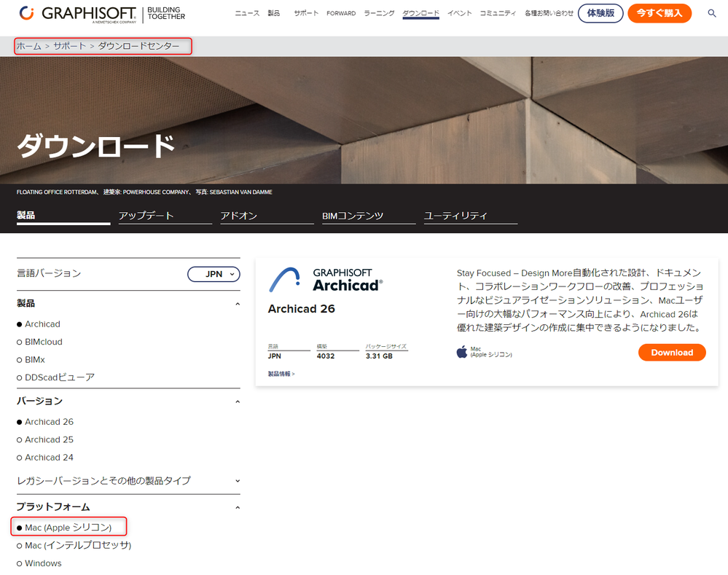
Task: Go to サポート breadcrumb link
Action: (x=70, y=46)
